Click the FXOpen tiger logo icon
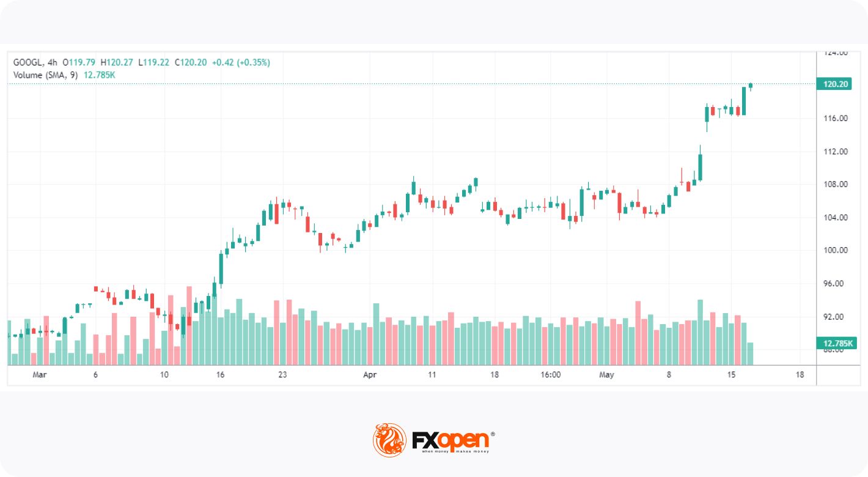The width and height of the screenshot is (868, 477). coord(389,440)
